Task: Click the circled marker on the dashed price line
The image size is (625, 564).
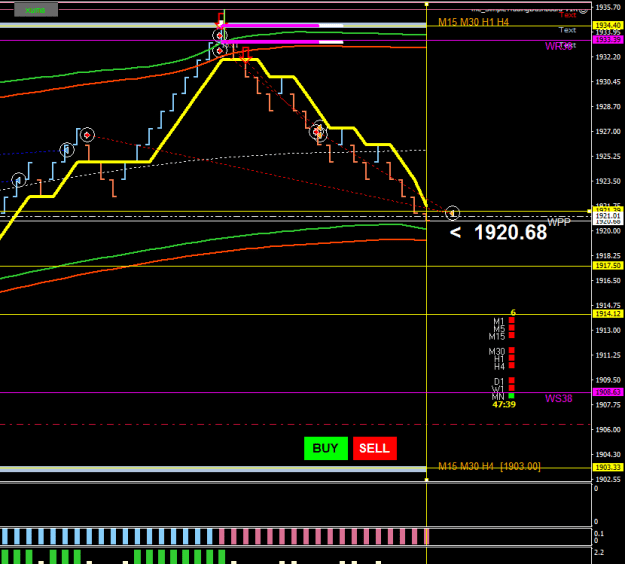Action: [x=452, y=213]
